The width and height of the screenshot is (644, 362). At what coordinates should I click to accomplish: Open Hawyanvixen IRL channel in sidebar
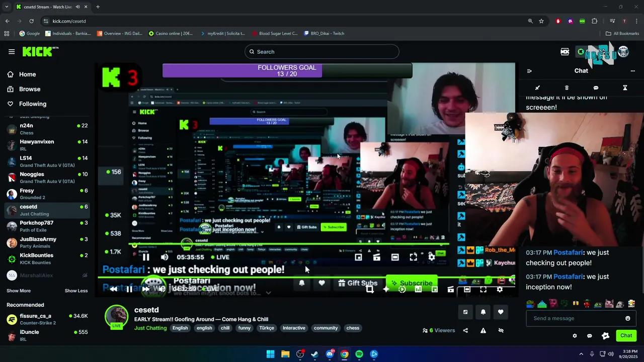pos(47,145)
